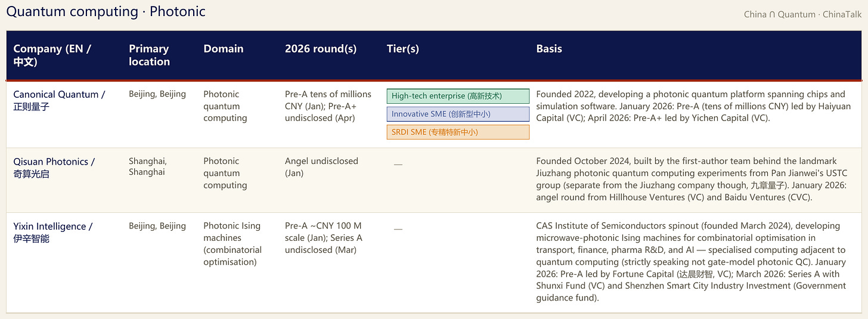The height and width of the screenshot is (319, 868).
Task: Click the Pre-A ~CNY 100 M scale round cell
Action: pos(324,238)
